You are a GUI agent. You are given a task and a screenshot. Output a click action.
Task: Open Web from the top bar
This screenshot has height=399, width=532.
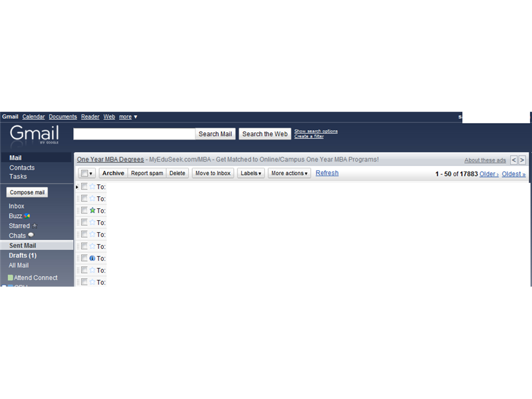[109, 117]
